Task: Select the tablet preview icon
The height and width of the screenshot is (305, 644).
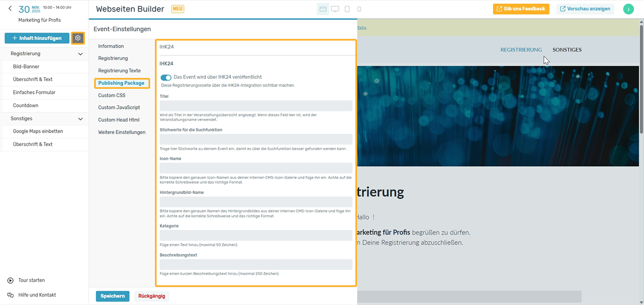Action: click(347, 9)
